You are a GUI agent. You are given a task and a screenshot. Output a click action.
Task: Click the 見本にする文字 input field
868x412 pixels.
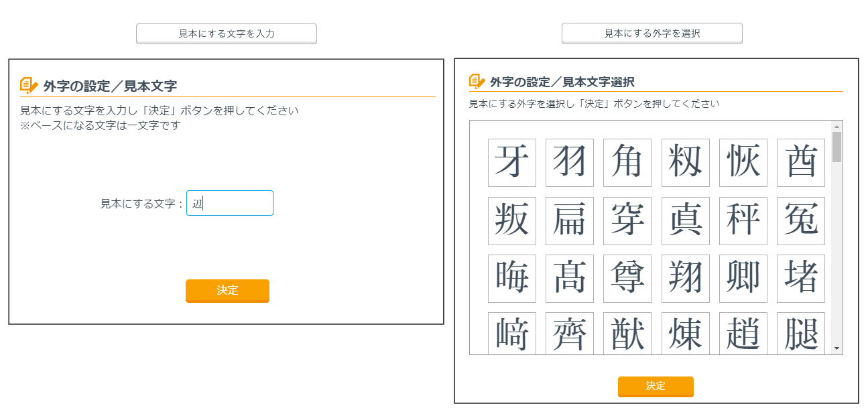(x=229, y=203)
